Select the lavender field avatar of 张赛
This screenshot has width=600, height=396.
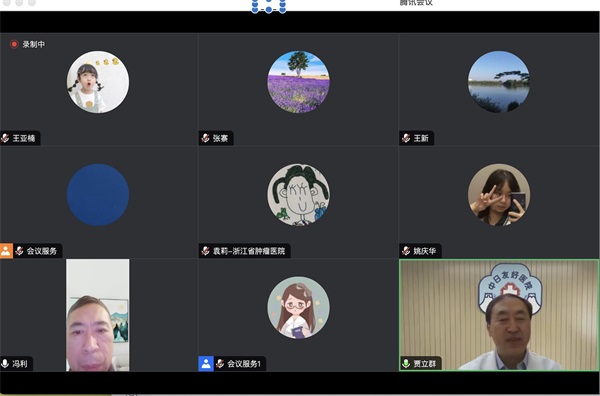click(298, 82)
